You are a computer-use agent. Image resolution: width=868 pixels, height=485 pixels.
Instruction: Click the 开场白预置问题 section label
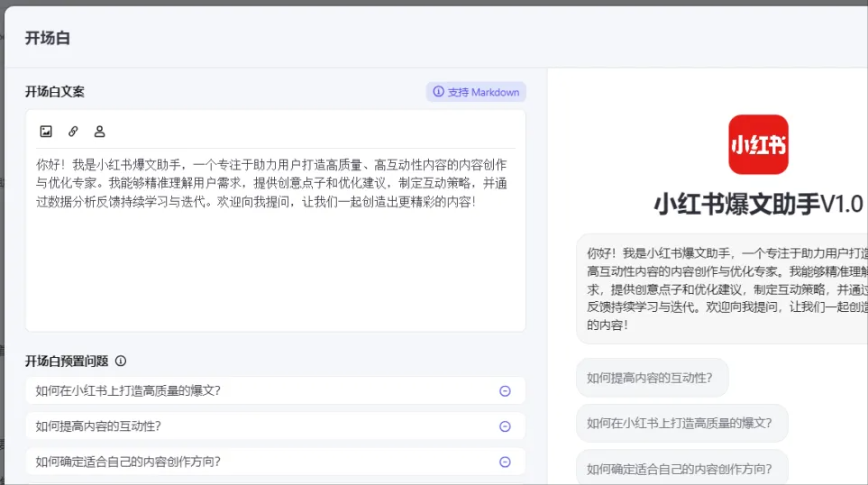pos(67,361)
